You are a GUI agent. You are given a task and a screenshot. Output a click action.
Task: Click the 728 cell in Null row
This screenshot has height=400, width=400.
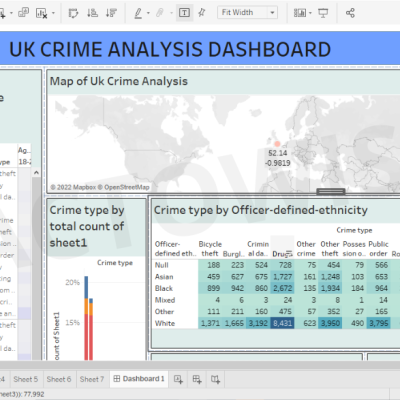pyautogui.click(x=282, y=265)
